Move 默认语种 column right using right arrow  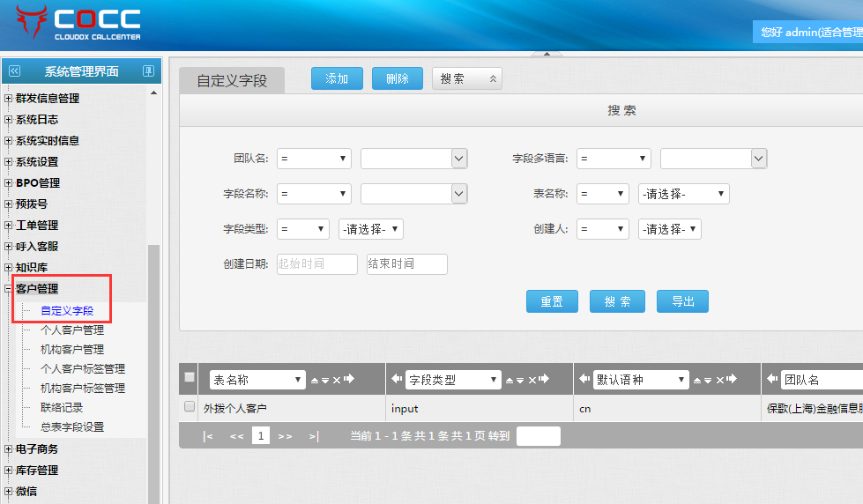point(731,381)
